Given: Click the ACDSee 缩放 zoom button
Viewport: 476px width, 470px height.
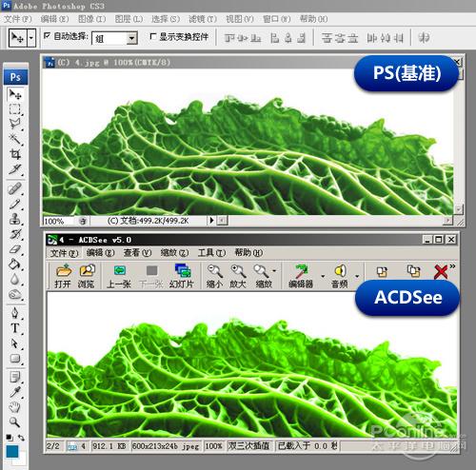Looking at the screenshot, I should coord(264,276).
